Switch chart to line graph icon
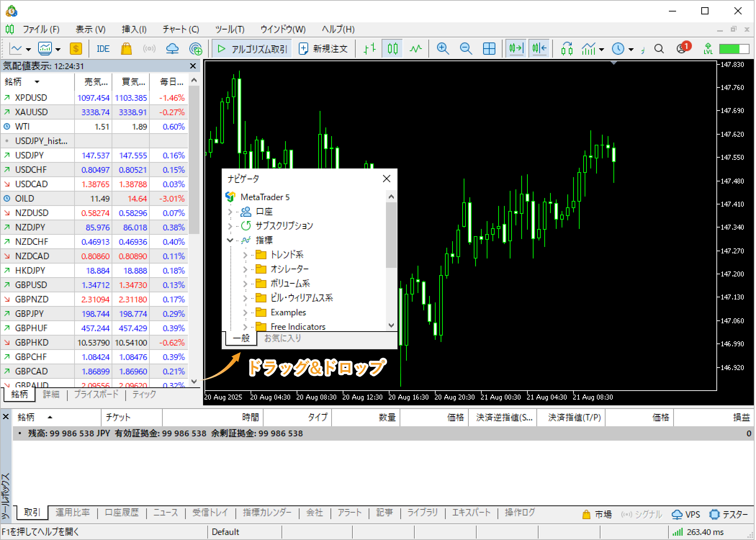The height and width of the screenshot is (540, 756). (x=416, y=49)
